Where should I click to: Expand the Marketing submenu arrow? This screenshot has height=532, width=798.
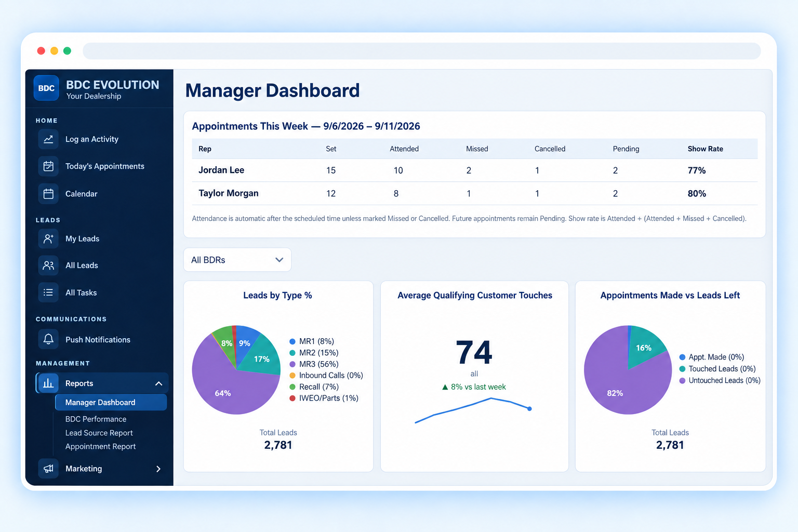[158, 469]
